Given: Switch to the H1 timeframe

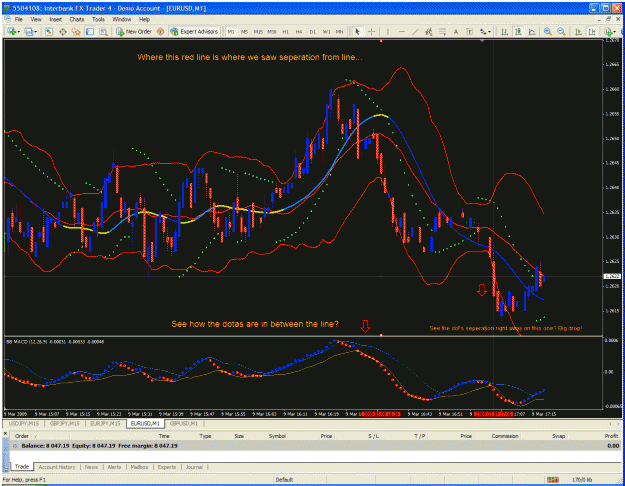Looking at the screenshot, I should coord(285,31).
